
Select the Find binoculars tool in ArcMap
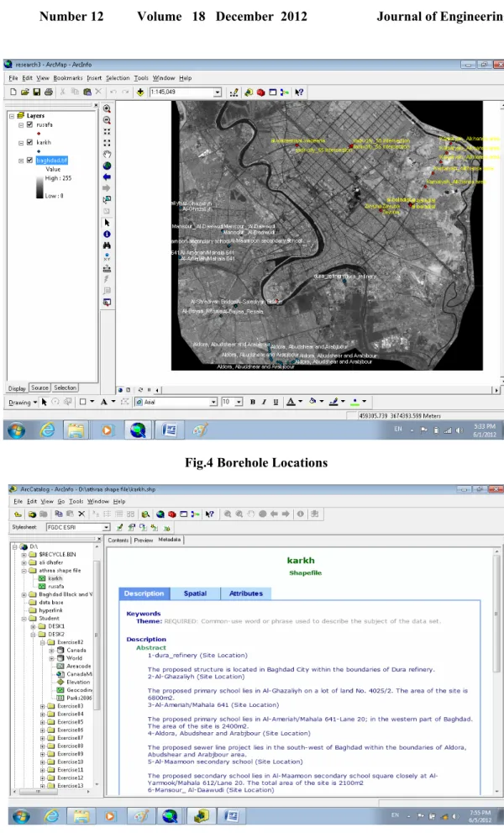(x=107, y=245)
